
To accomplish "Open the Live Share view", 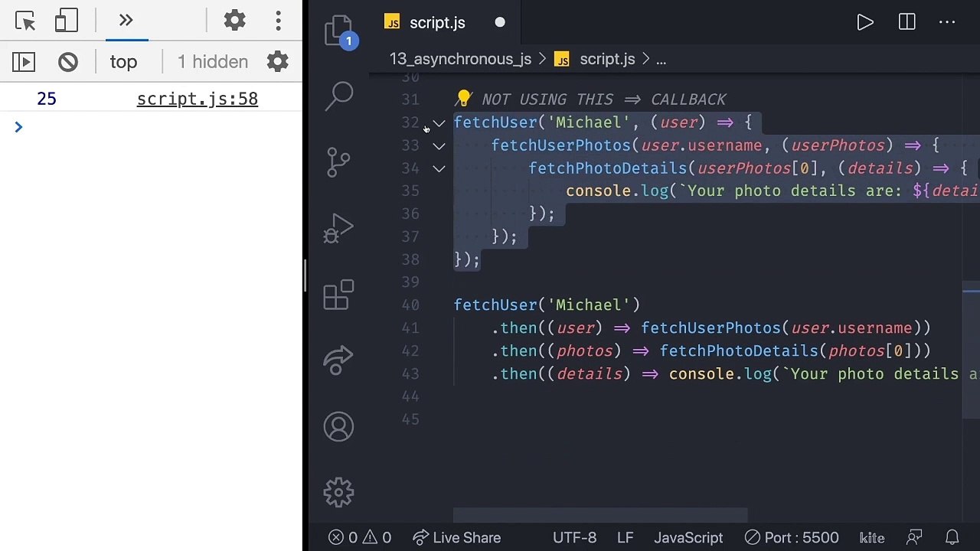I will tap(338, 360).
